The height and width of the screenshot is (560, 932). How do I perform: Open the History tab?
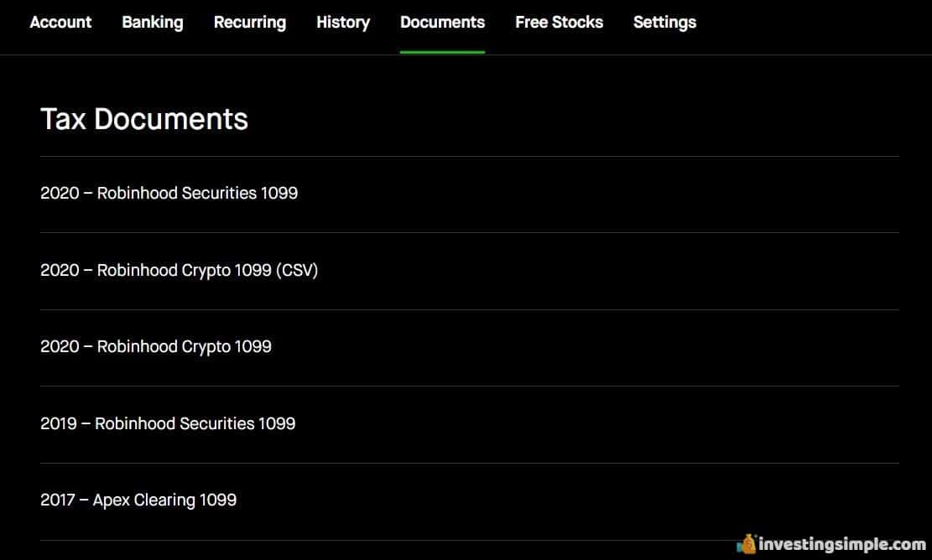coord(343,23)
